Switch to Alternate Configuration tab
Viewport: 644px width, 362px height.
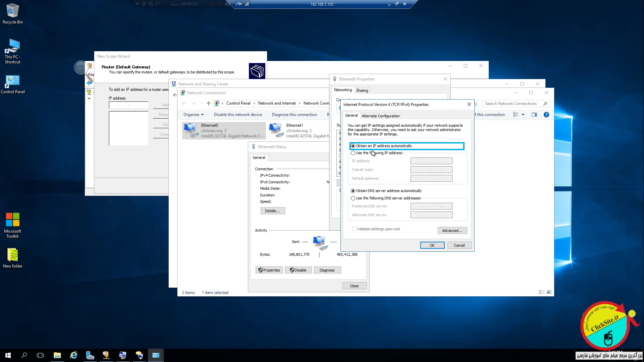point(380,116)
